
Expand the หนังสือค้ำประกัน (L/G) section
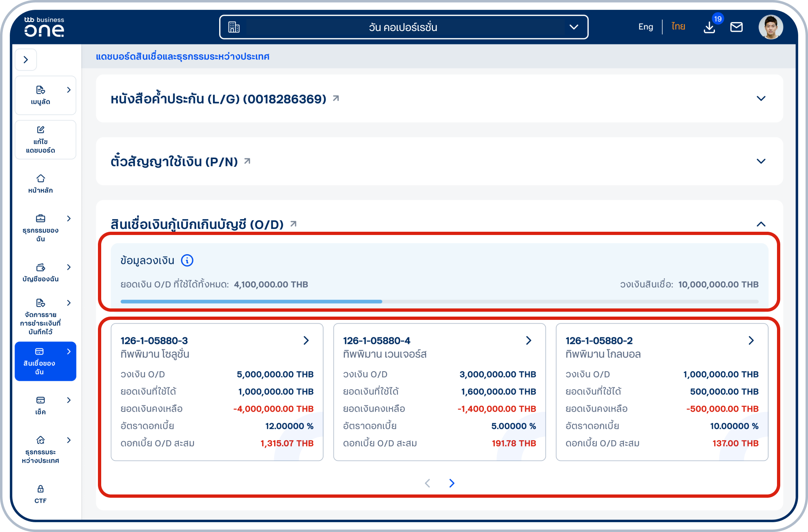click(x=761, y=98)
